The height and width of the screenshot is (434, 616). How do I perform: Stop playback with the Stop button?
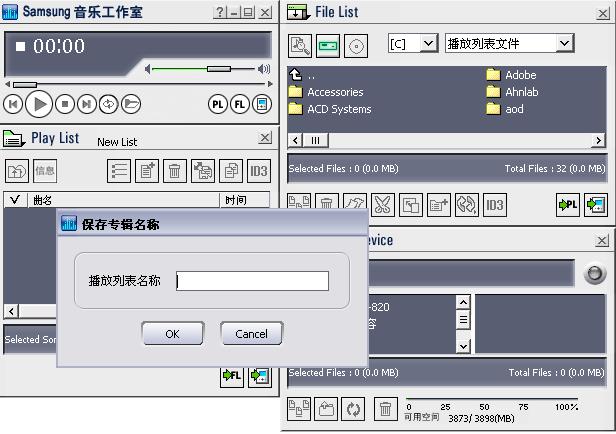pyautogui.click(x=65, y=104)
